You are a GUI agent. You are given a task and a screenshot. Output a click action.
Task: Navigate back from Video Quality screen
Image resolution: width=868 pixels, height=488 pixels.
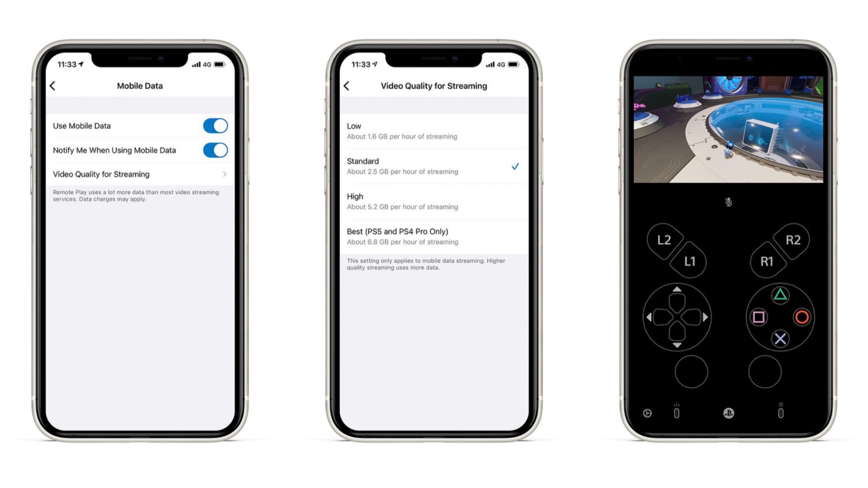coord(347,86)
